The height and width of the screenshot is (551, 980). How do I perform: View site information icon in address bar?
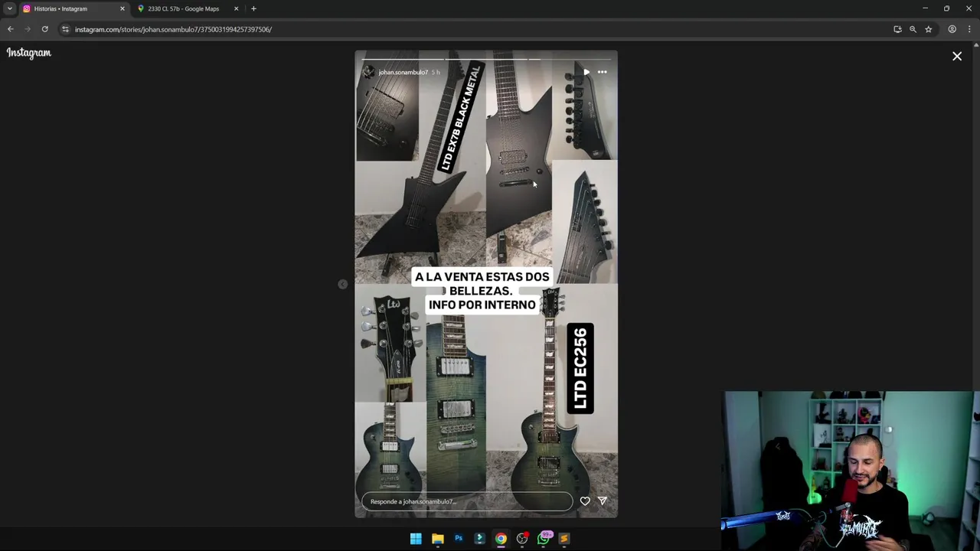tap(65, 29)
